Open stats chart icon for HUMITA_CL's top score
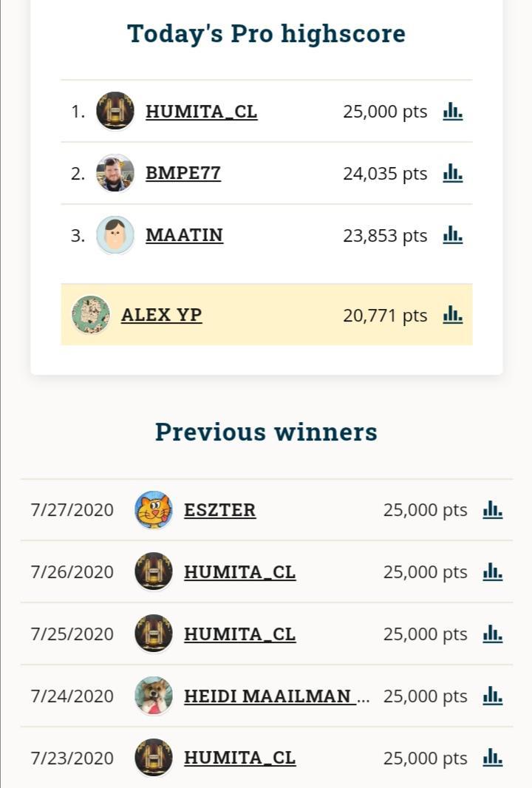The image size is (532, 788). pyautogui.click(x=453, y=112)
